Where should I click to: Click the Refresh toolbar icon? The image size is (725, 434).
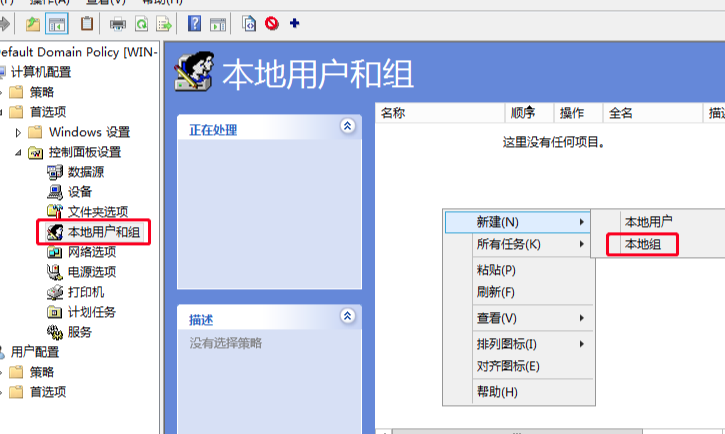click(140, 23)
